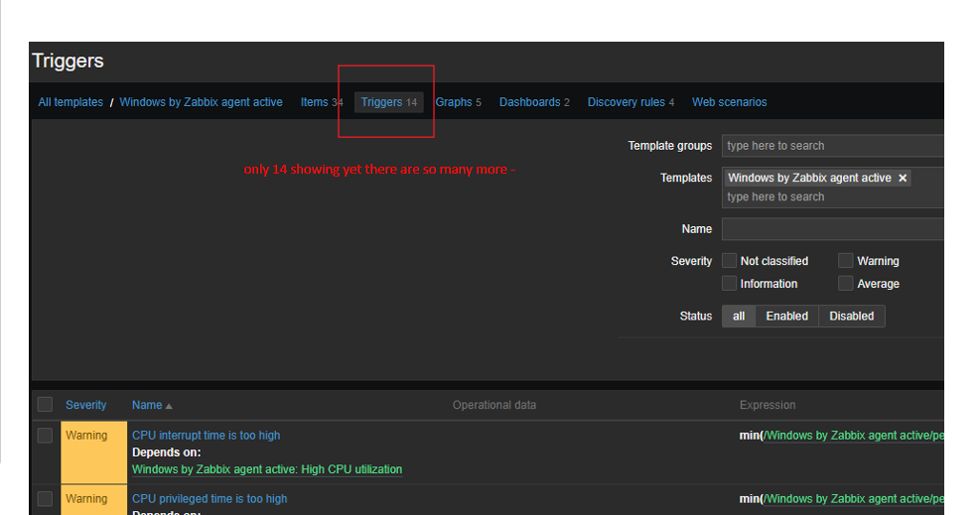Open the All templates breadcrumb link
Screen dimensions: 980x515
(70, 102)
